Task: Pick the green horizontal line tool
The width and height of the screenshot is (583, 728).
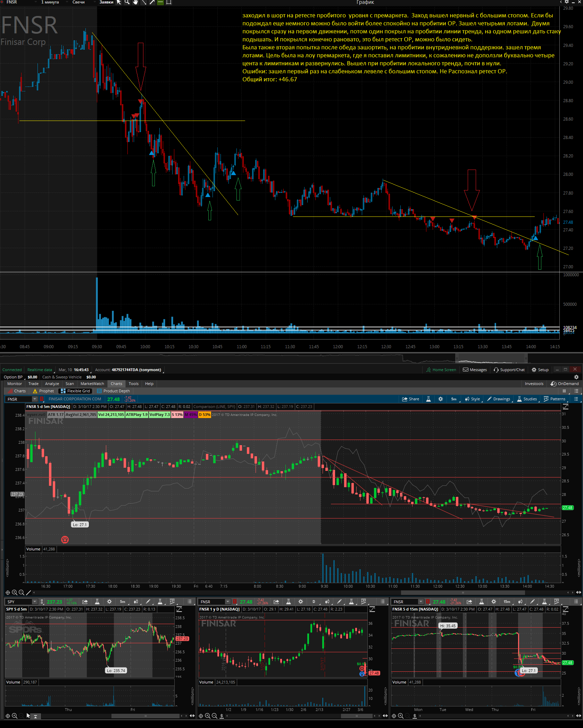Action: tap(160, 2)
